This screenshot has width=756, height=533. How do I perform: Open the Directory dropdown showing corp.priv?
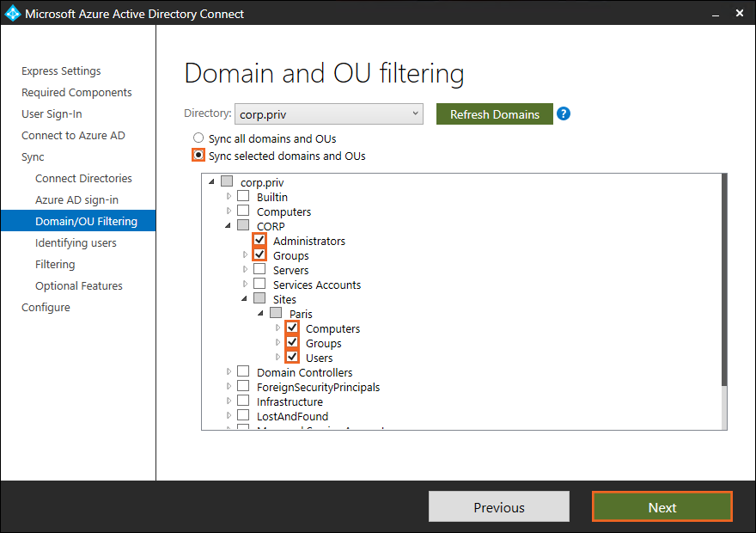328,114
